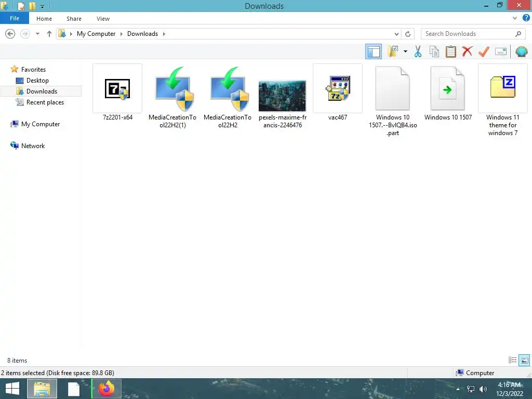Open Customize Quick Access Toolbar dropdown
Screen dimensions: 532x399
coord(43,6)
